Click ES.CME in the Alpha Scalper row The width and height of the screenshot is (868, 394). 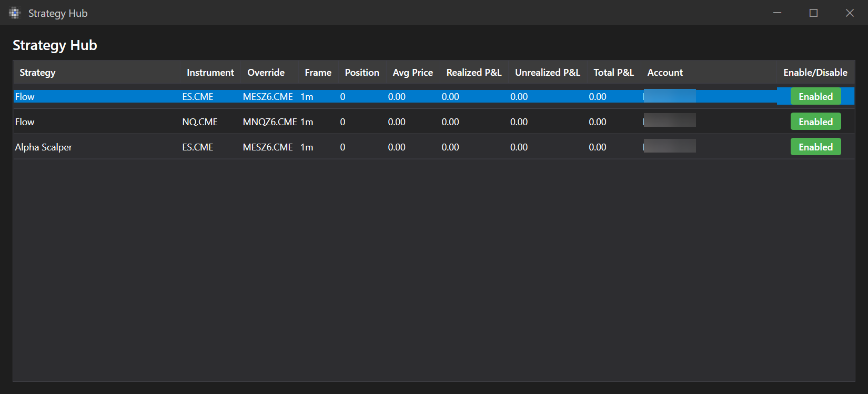pyautogui.click(x=198, y=147)
